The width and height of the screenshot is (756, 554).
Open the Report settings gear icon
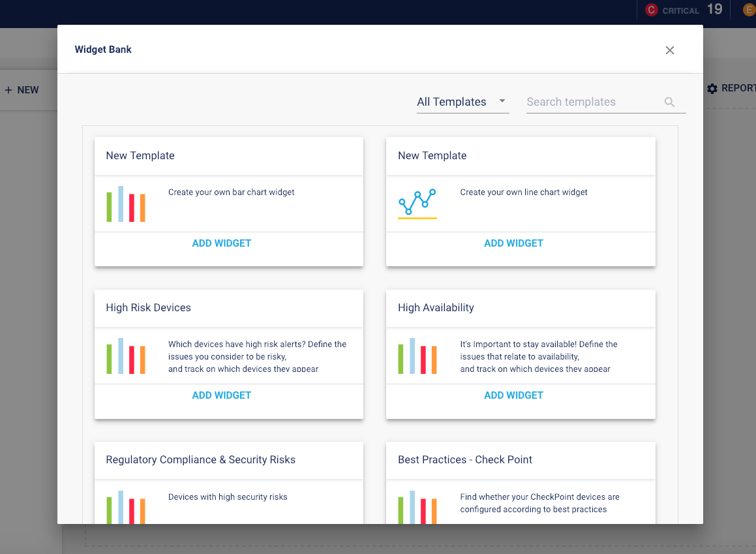pyautogui.click(x=712, y=89)
